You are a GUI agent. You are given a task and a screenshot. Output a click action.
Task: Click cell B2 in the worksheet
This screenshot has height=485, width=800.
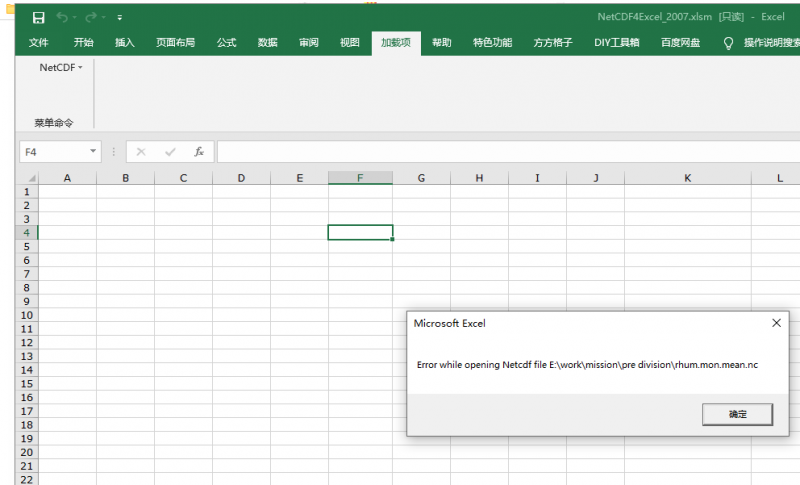point(125,205)
